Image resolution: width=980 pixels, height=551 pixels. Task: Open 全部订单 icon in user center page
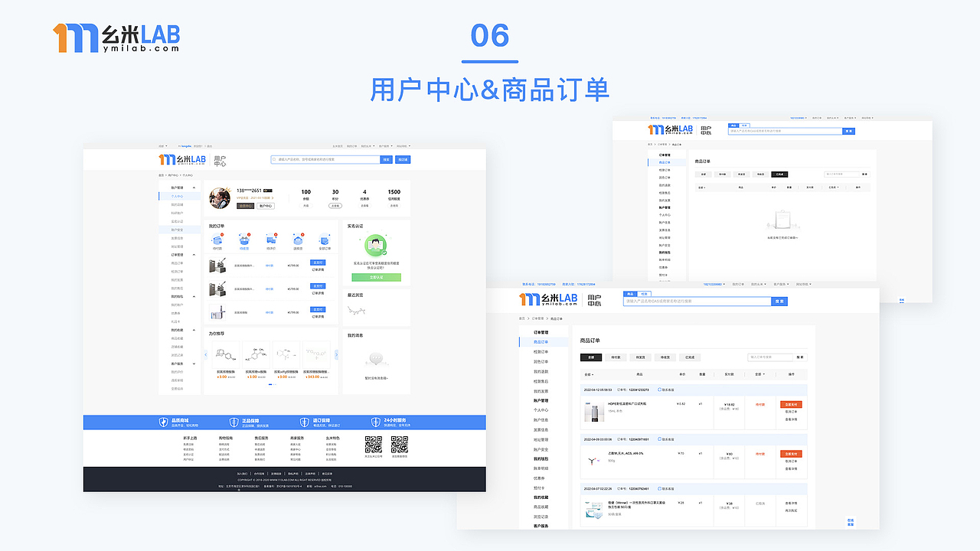325,240
